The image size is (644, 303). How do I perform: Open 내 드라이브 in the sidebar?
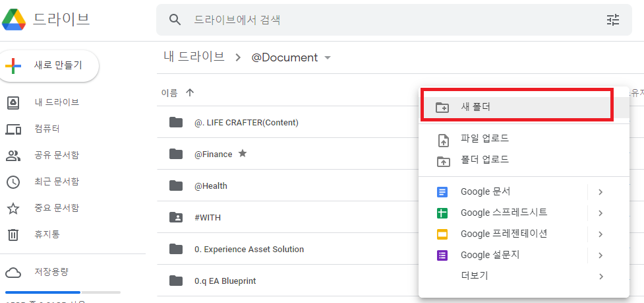[57, 102]
